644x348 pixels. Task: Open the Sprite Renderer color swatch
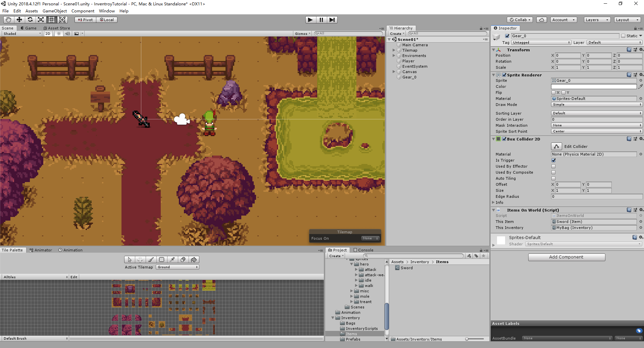point(593,86)
